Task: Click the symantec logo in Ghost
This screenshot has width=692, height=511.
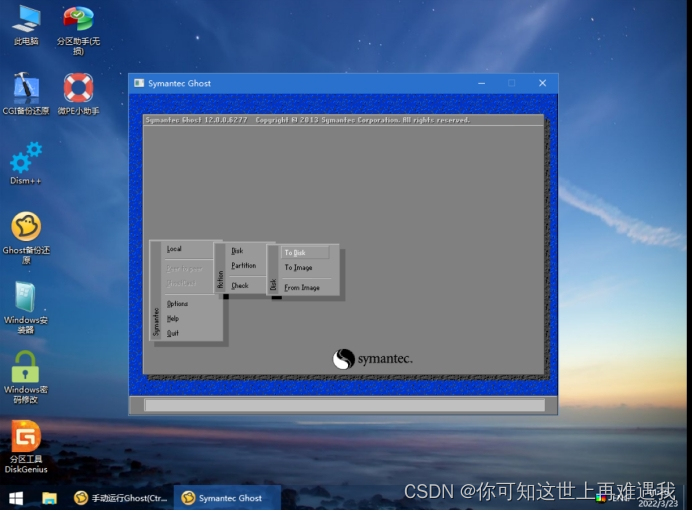Action: [x=372, y=359]
